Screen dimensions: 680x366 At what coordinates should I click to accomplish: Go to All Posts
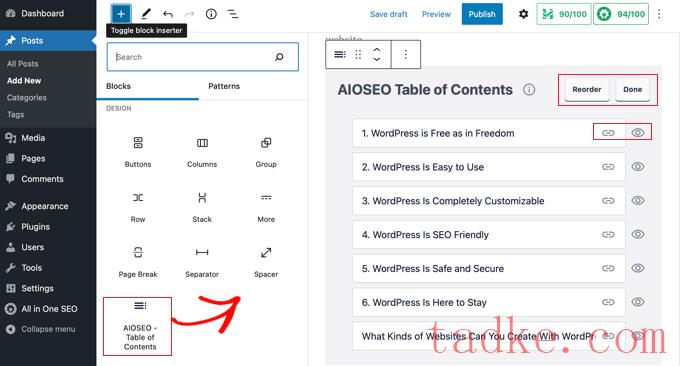(x=23, y=64)
